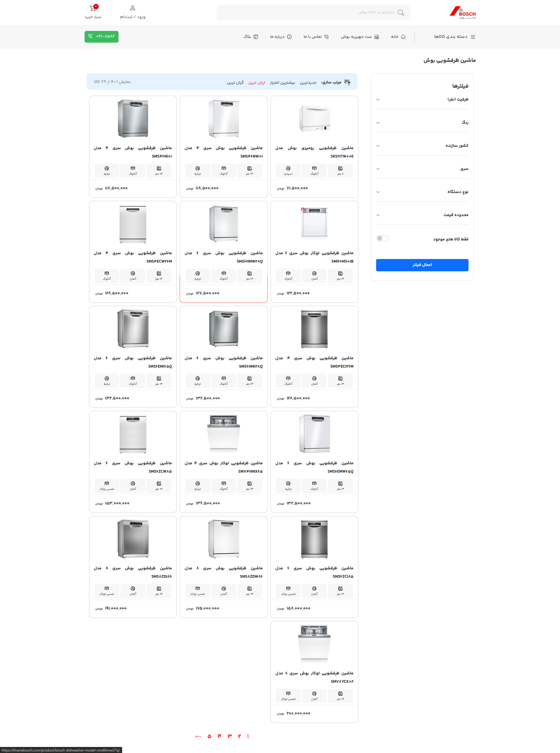Viewport: 560px width, 753px height.
Task: Click the ۱۳ نفر capacity icon on SMS46NI01 card
Action: point(159,168)
